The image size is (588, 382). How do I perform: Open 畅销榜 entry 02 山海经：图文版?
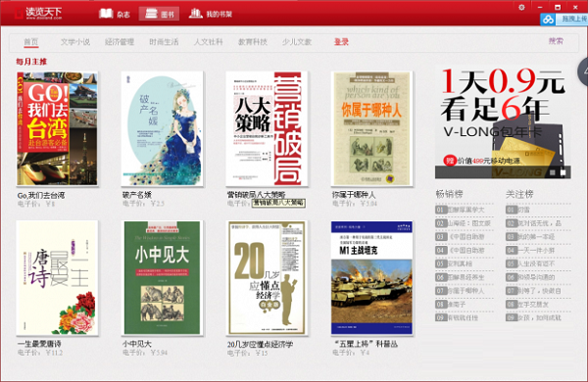(464, 223)
